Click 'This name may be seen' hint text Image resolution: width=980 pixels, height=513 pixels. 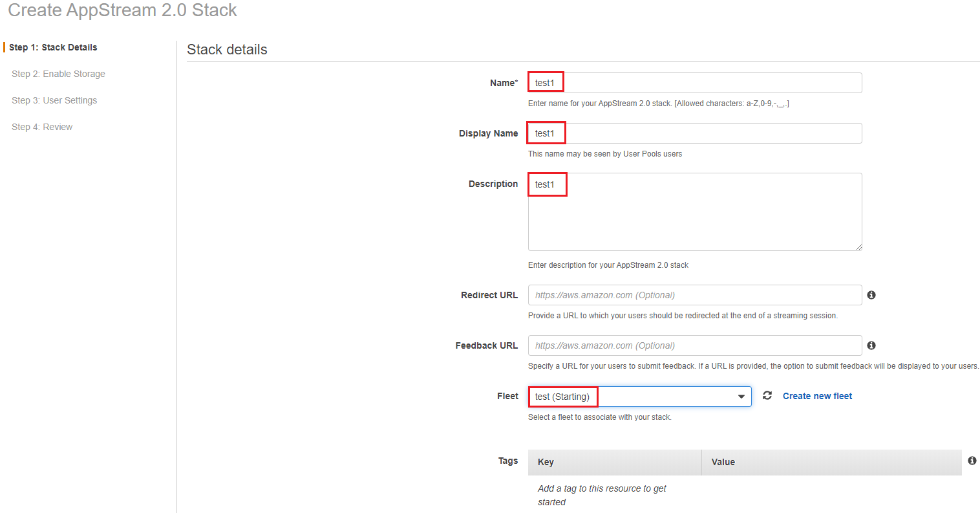[x=605, y=154]
